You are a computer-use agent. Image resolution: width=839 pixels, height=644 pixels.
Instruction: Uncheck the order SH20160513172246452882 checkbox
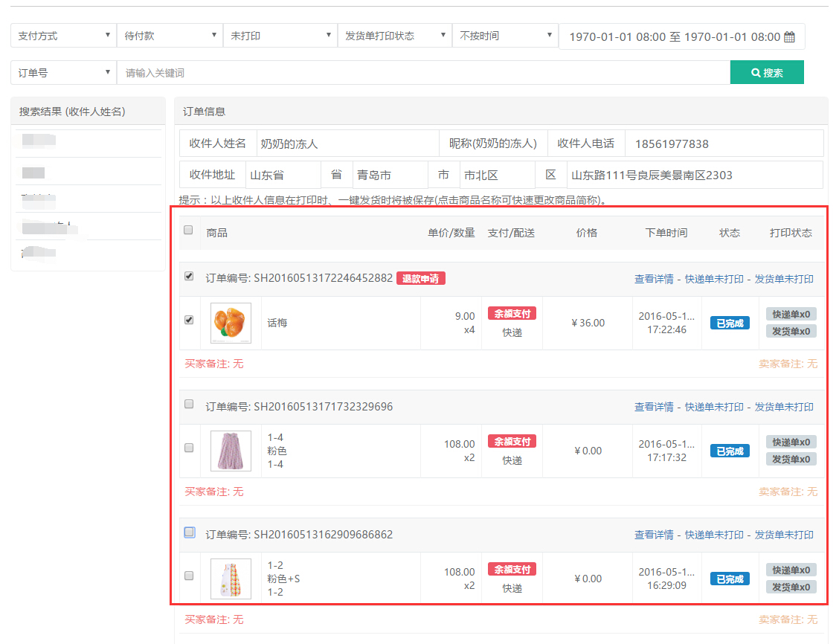[x=189, y=276]
